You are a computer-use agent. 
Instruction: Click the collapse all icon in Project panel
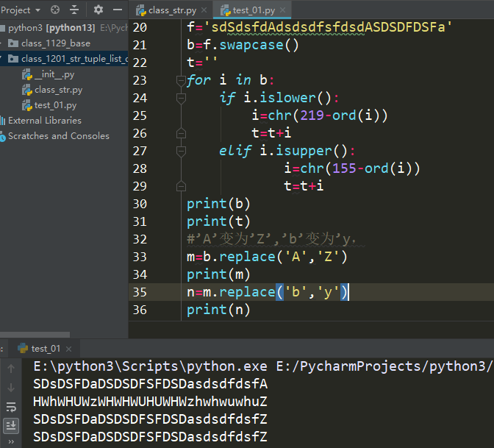74,10
